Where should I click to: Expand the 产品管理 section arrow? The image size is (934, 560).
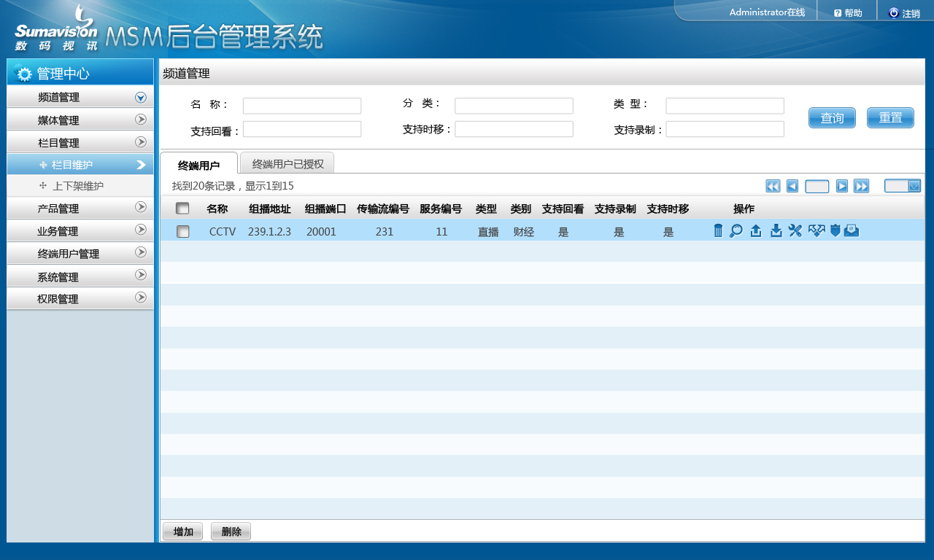[141, 207]
